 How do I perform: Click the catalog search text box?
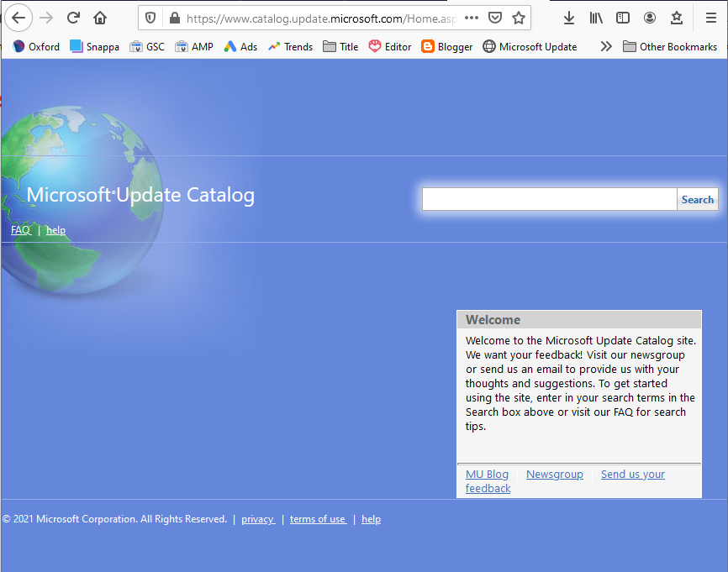tap(549, 199)
